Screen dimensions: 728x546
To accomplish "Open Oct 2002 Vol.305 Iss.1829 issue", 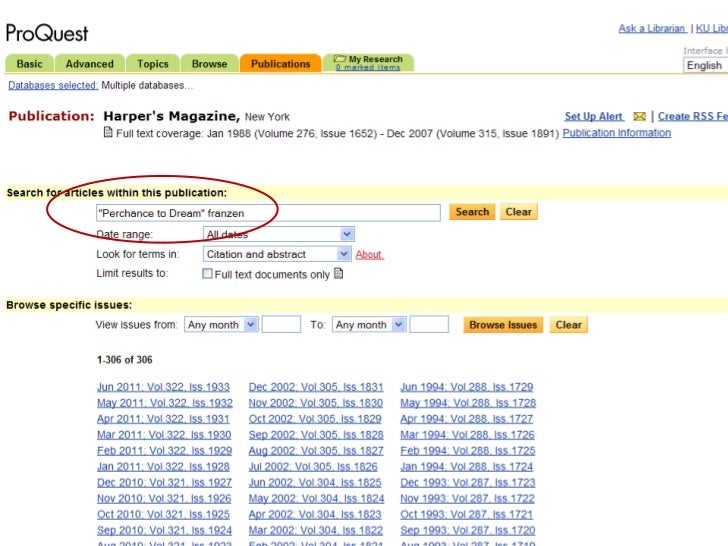I will point(315,419).
